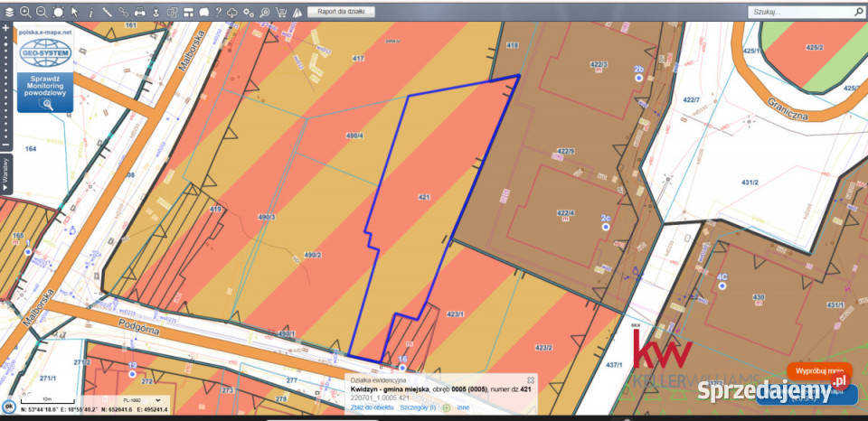The height and width of the screenshot is (421, 868).
Task: Open the settings gears icon
Action: tap(249, 12)
